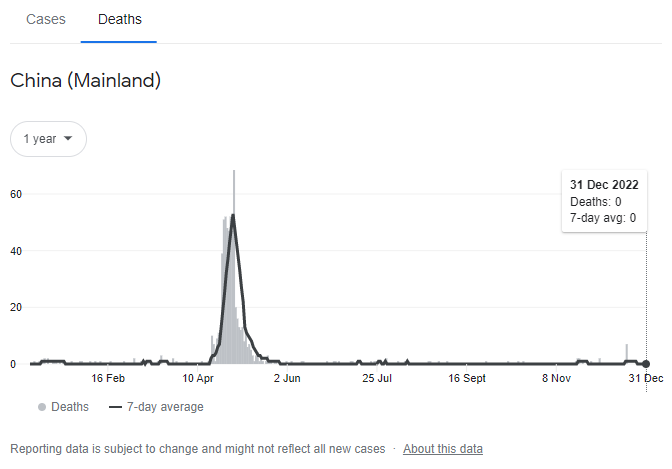Click the 10 Apr axis label
Viewport: 672px width, 469px height.
pyautogui.click(x=198, y=378)
